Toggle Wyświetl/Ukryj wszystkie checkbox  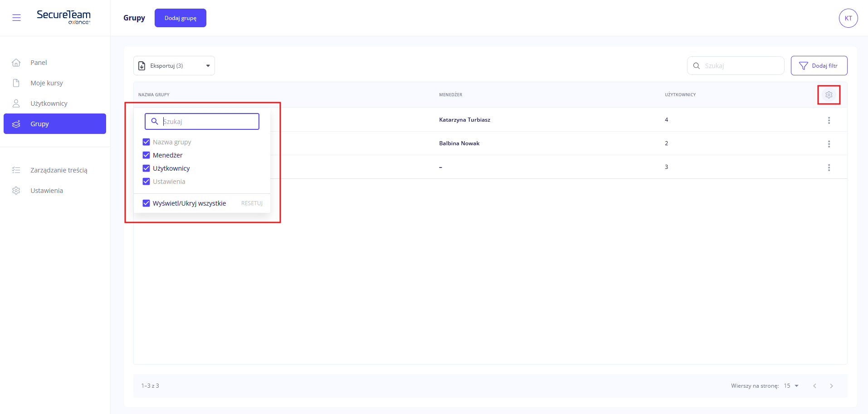pos(146,203)
